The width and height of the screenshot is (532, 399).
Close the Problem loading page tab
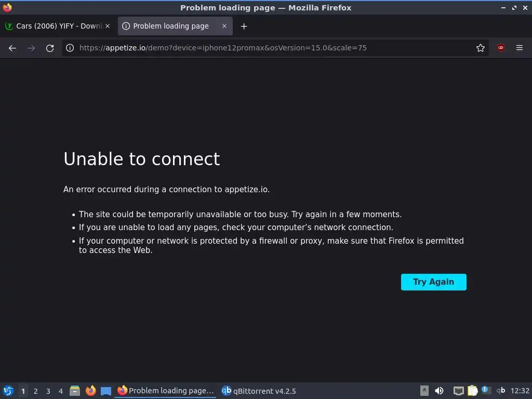(x=224, y=26)
